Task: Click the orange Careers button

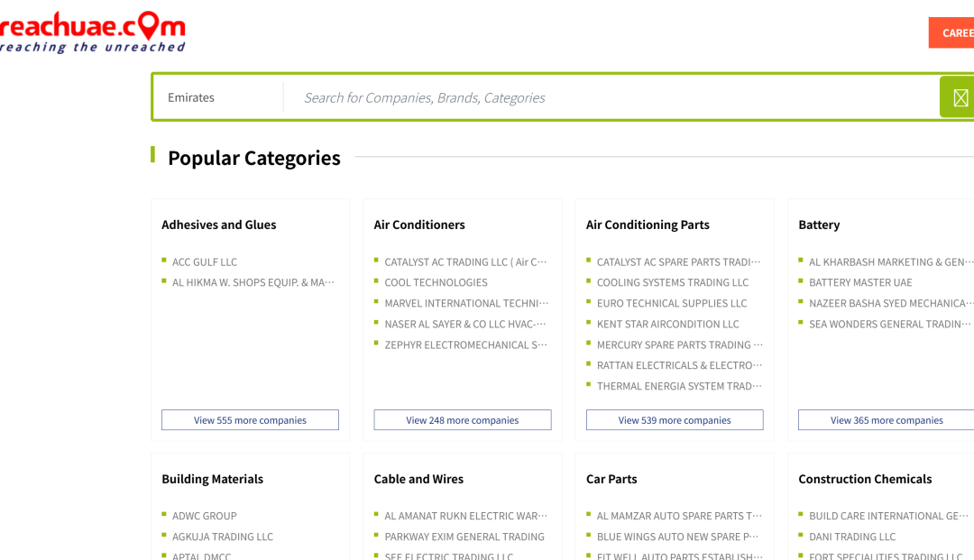Action: pyautogui.click(x=954, y=33)
